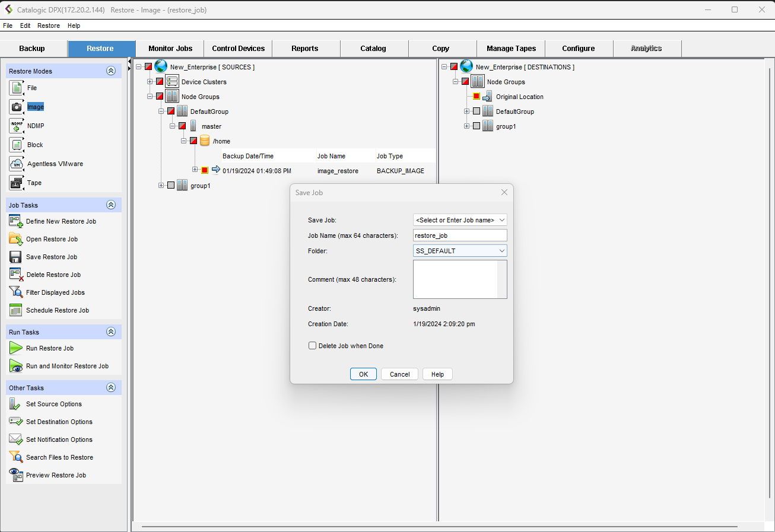Open the Edit menu
Image resolution: width=775 pixels, height=532 pixels.
[25, 26]
